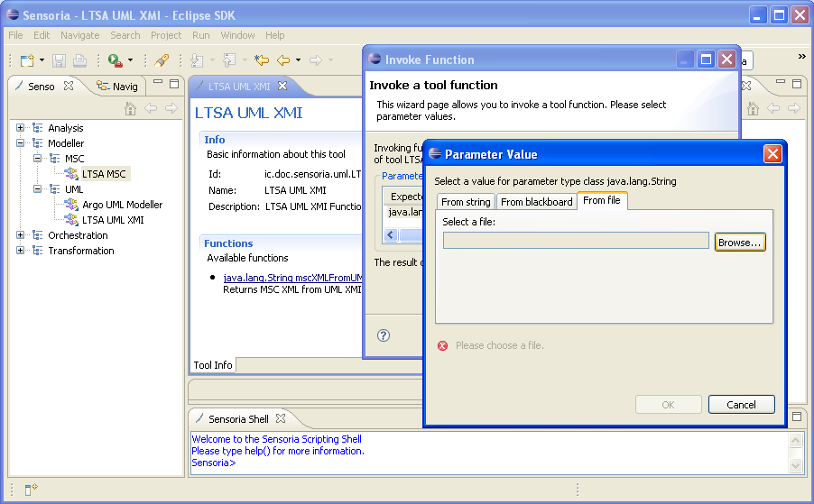
Task: Expand the Analysis tree node
Action: (20, 127)
